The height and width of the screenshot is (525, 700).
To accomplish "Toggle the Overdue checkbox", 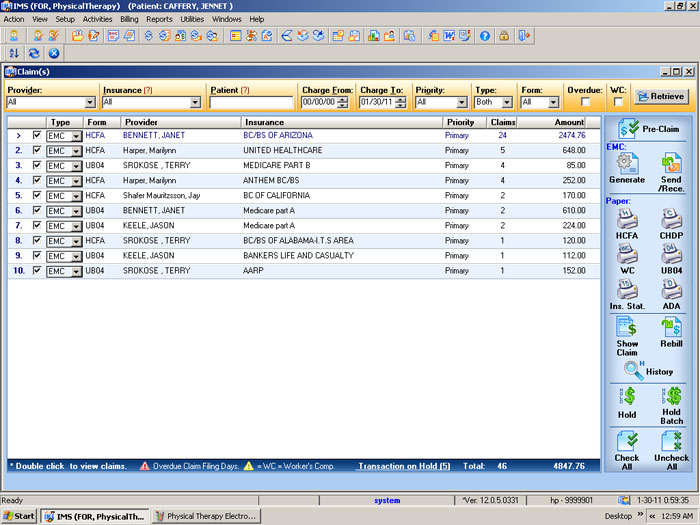I will [585, 102].
